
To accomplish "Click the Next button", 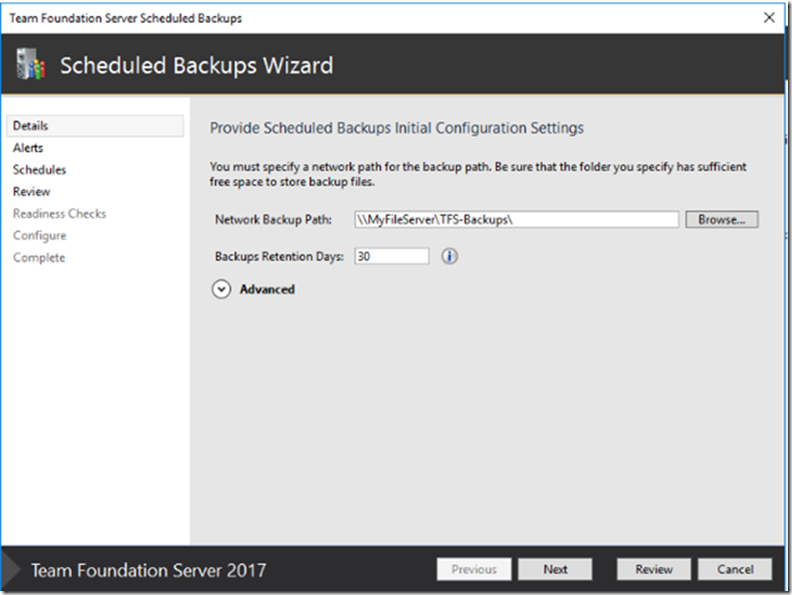I will tap(555, 569).
